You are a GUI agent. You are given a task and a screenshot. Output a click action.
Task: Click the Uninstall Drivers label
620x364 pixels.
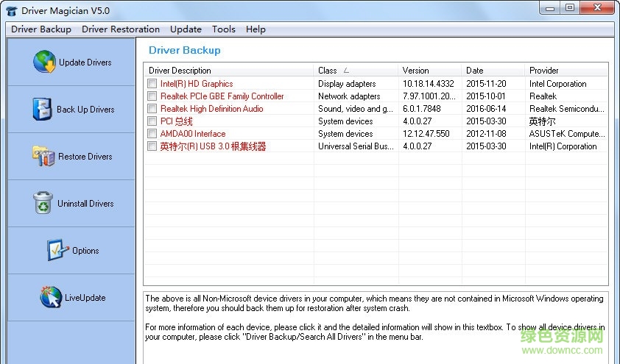point(85,203)
